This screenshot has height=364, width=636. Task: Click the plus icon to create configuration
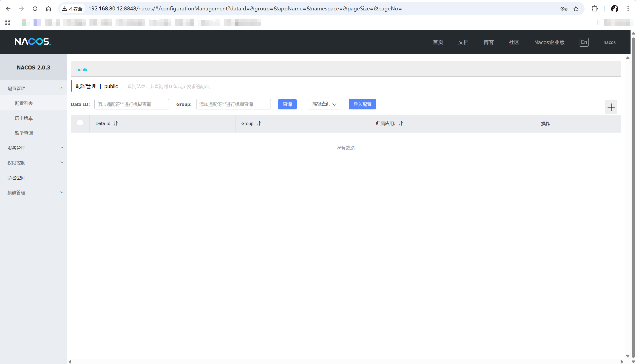click(x=611, y=107)
